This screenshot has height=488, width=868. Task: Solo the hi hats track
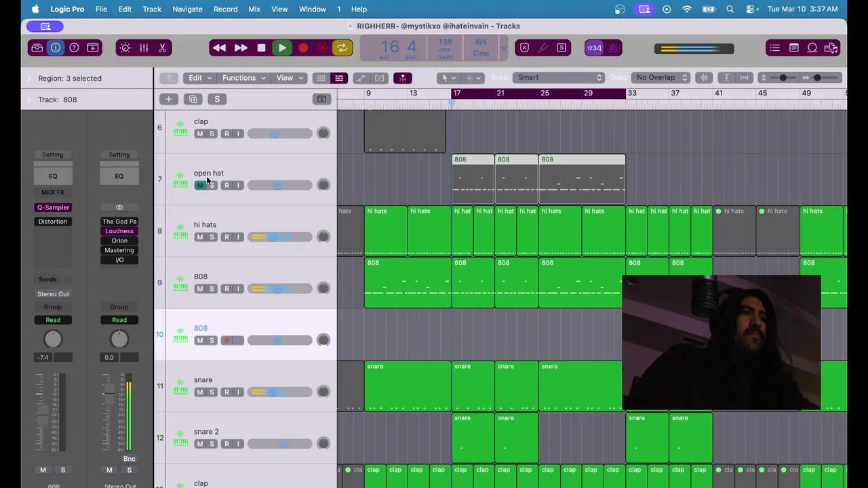pos(212,237)
